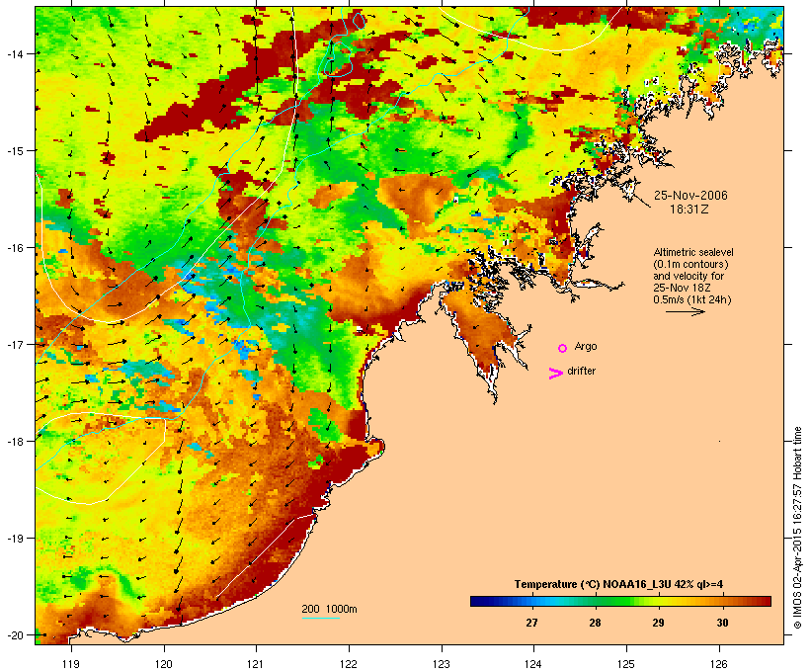Click the magenta drifter arrowhead symbol in legend
The width and height of the screenshot is (810, 672).
[556, 374]
